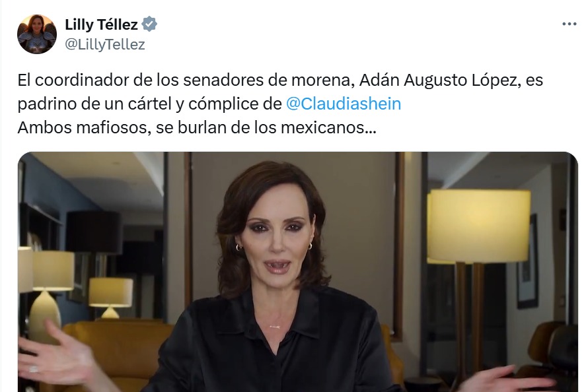Click the Lilly Téllez display name

pyautogui.click(x=101, y=24)
